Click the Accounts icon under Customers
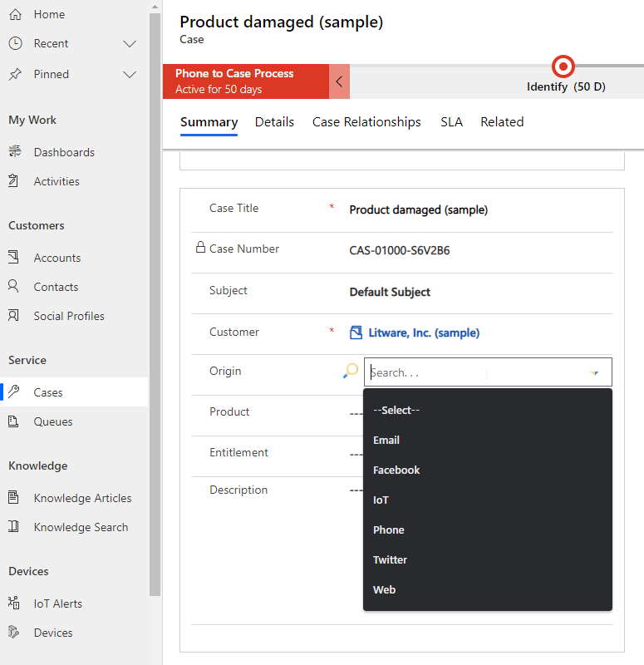 click(x=13, y=257)
